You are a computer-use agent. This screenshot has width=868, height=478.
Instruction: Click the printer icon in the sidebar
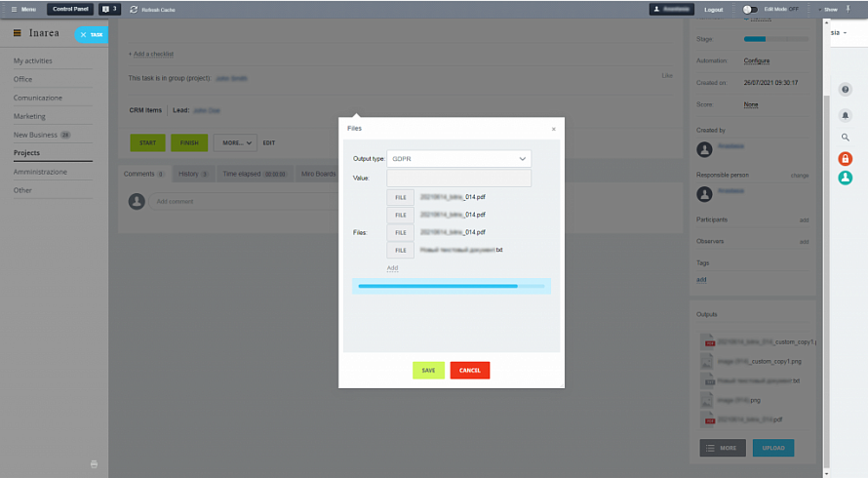tap(94, 463)
